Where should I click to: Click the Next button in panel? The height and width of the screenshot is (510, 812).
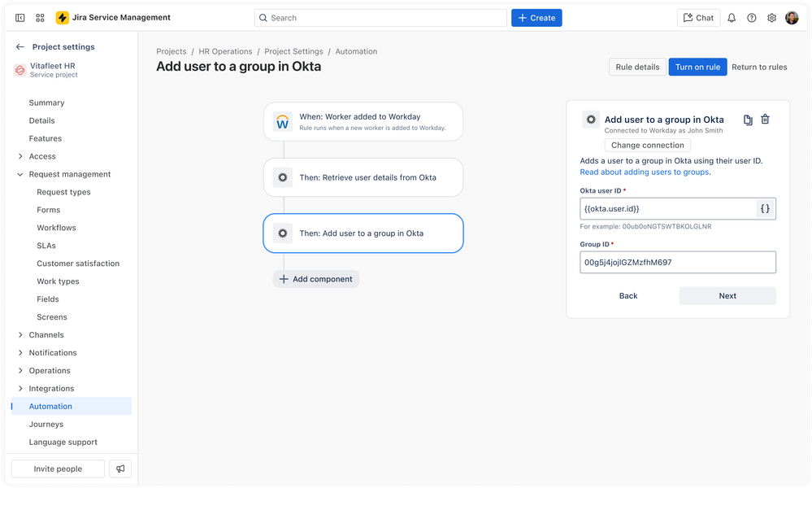pos(727,296)
